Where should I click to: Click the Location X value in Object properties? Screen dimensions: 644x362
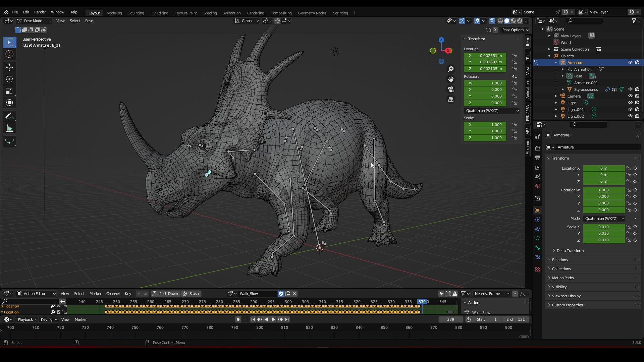pyautogui.click(x=604, y=168)
